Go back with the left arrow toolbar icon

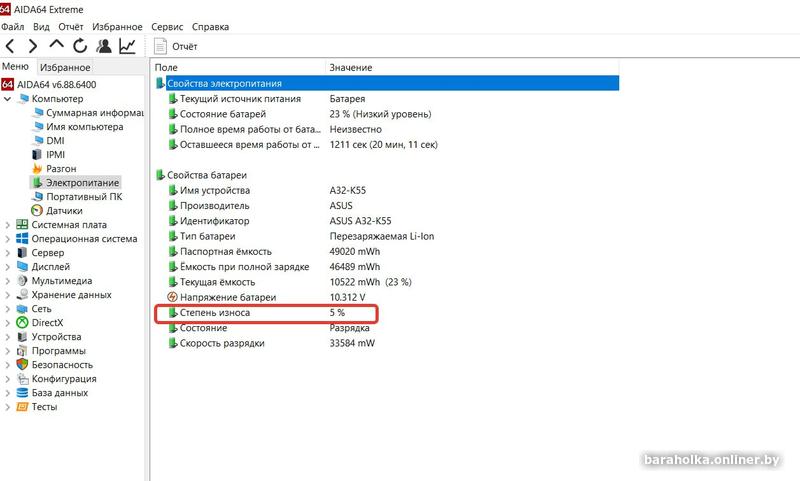(x=10, y=46)
